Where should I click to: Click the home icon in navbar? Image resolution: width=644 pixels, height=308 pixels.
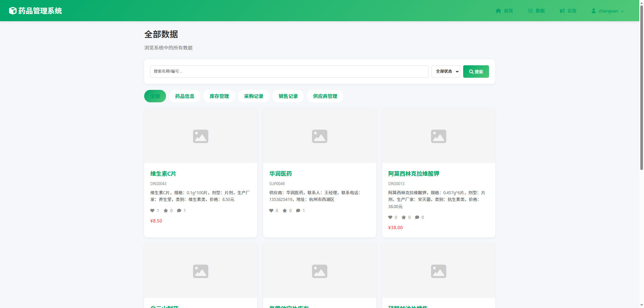click(498, 11)
